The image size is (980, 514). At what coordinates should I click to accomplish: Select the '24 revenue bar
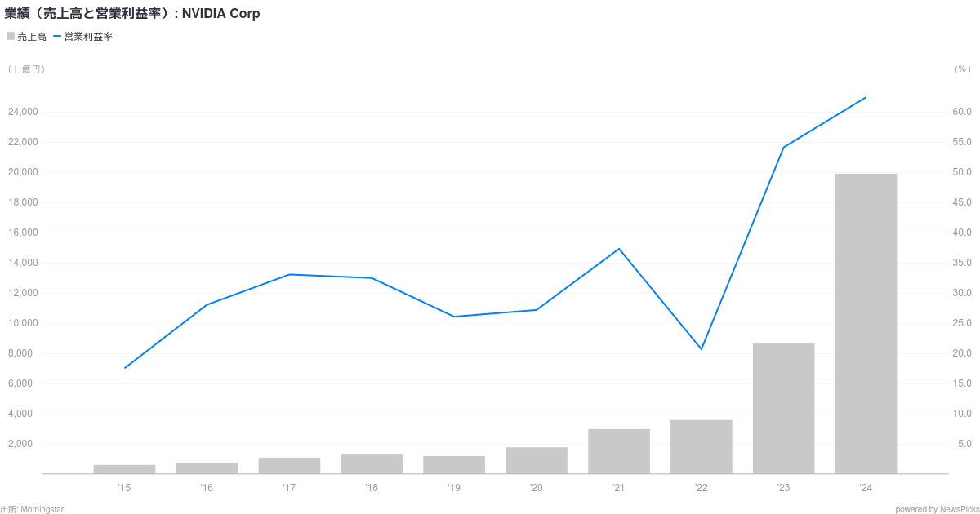[x=866, y=324]
